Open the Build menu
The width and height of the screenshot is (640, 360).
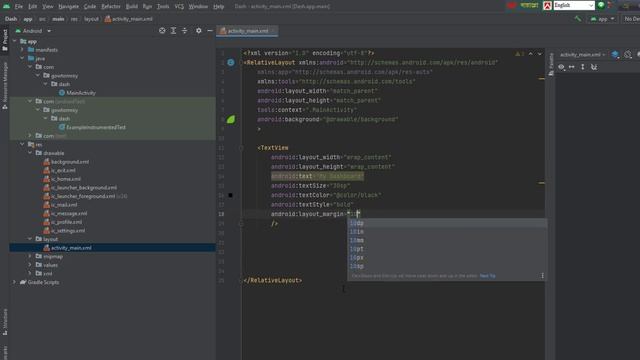click(x=131, y=7)
